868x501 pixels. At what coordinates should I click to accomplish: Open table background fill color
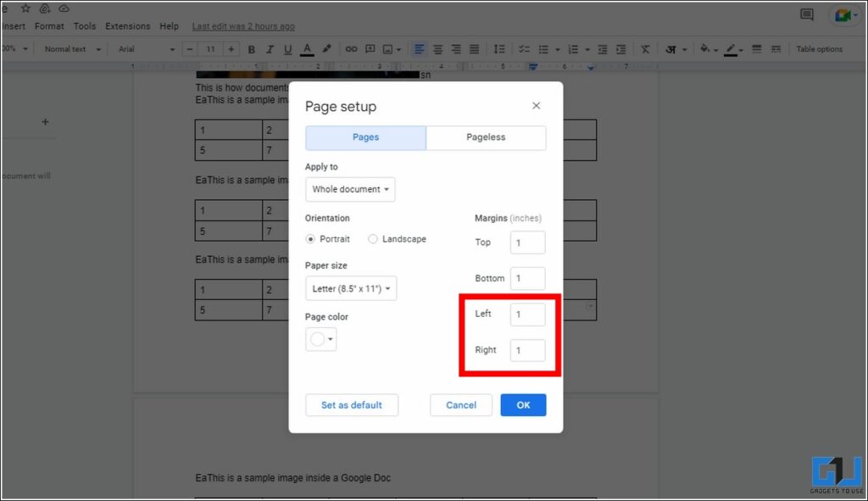pyautogui.click(x=704, y=48)
